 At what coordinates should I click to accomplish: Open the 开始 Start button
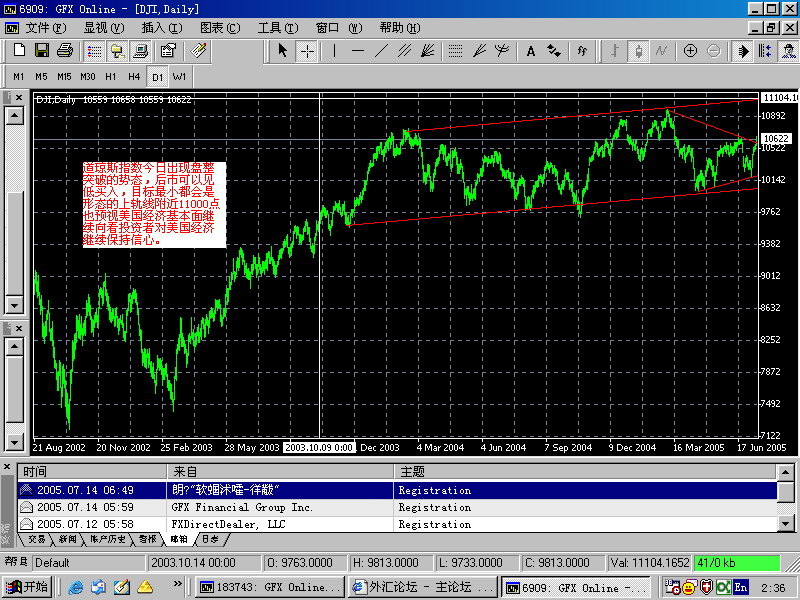(x=27, y=587)
